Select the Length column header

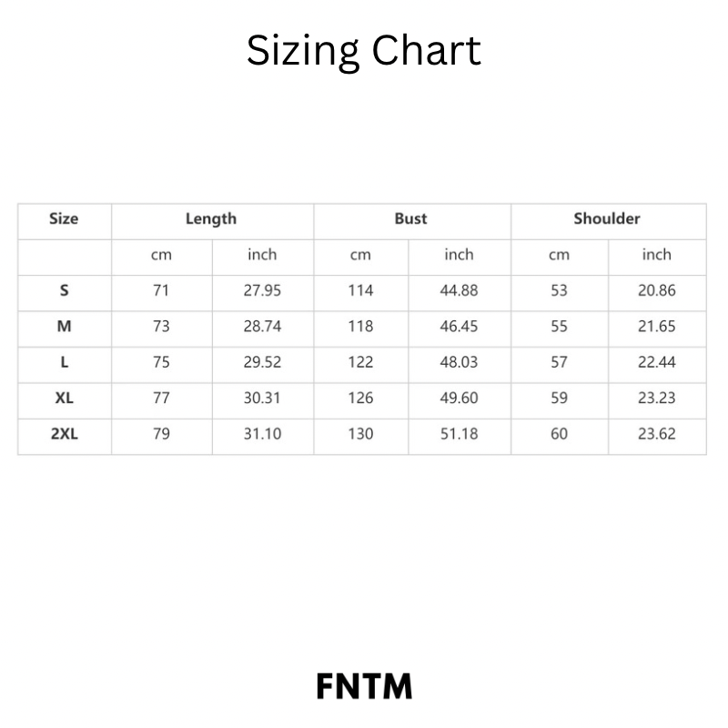click(211, 218)
